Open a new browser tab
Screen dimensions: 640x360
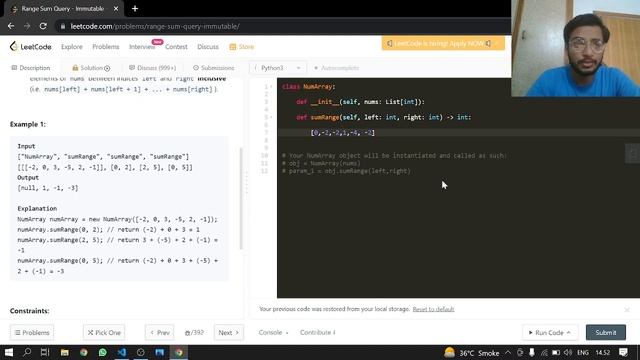[135, 9]
